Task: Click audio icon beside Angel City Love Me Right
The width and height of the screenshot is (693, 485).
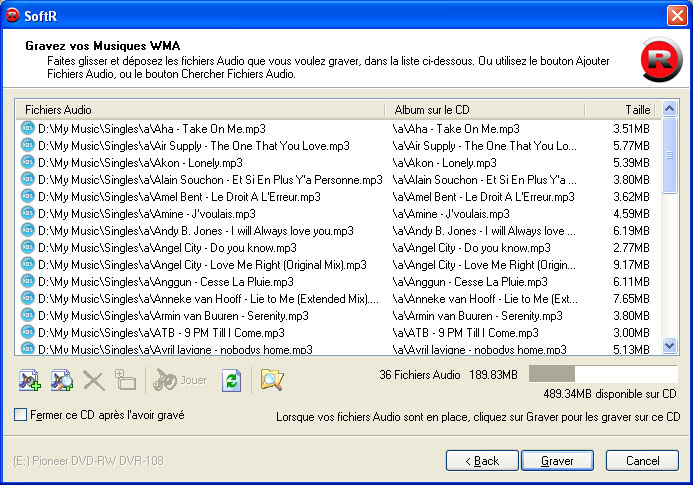Action: coord(27,264)
